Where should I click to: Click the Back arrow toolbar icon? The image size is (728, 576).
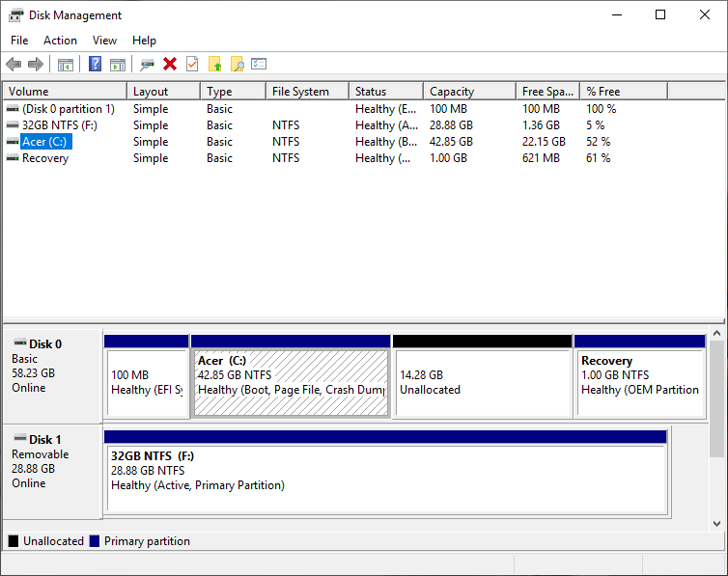click(x=14, y=64)
